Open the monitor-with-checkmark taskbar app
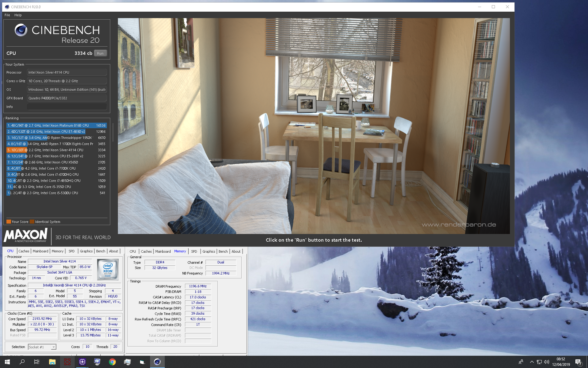Image resolution: width=588 pixels, height=368 pixels. point(97,362)
